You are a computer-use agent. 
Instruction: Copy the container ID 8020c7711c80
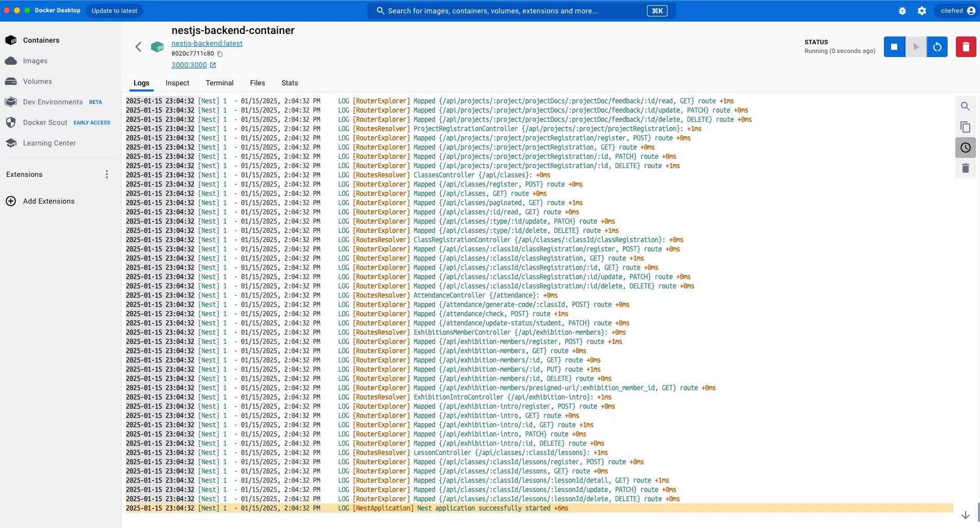point(220,53)
